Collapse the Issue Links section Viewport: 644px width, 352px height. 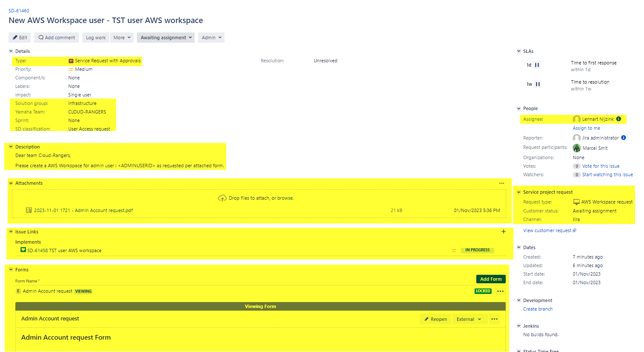point(11,232)
